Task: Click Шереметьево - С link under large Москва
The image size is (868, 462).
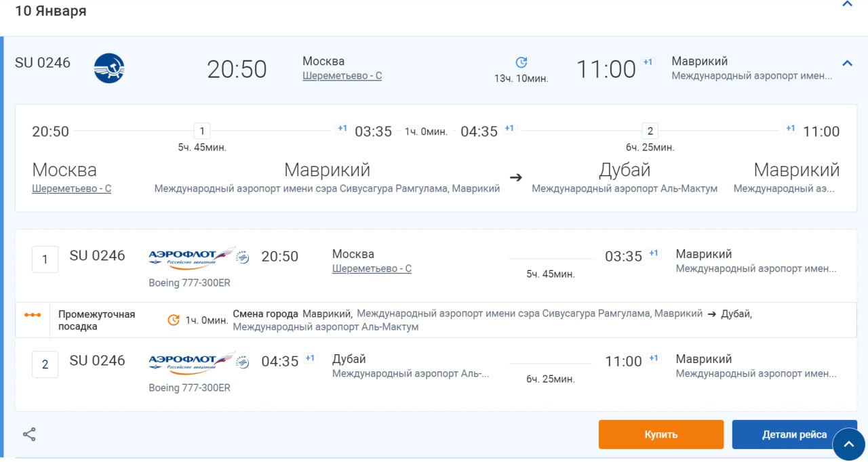Action: [x=71, y=188]
